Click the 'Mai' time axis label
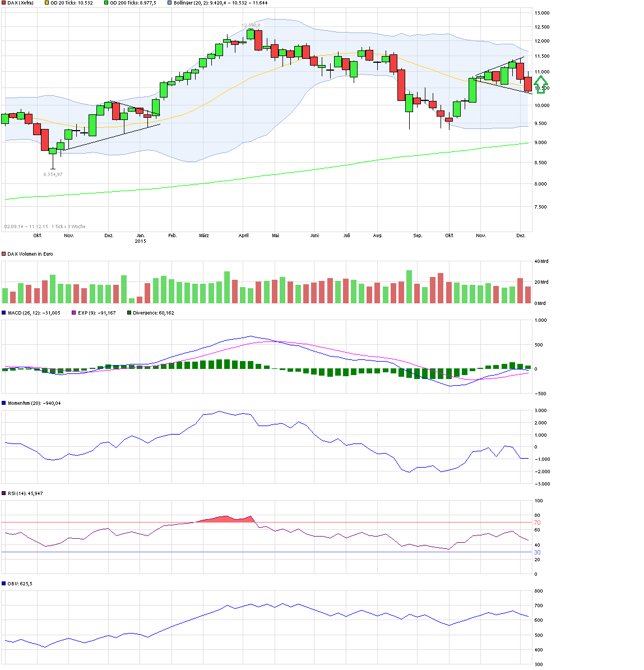Image resolution: width=644 pixels, height=670 pixels. [x=275, y=235]
